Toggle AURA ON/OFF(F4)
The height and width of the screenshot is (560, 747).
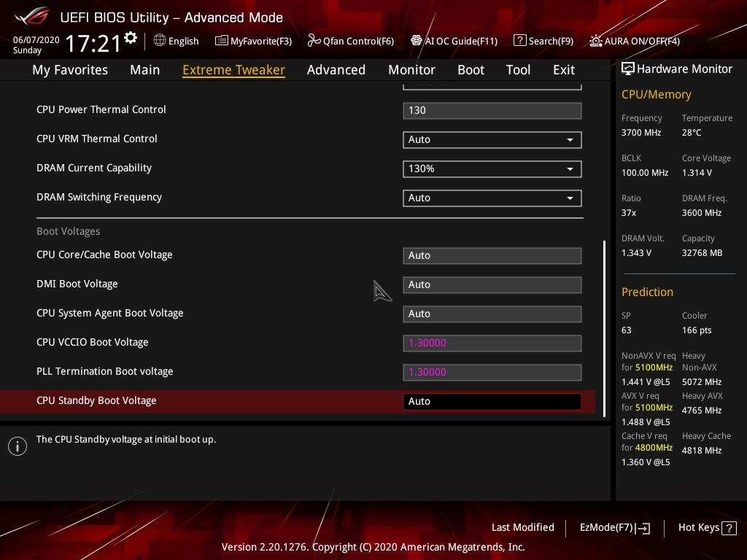tap(635, 41)
